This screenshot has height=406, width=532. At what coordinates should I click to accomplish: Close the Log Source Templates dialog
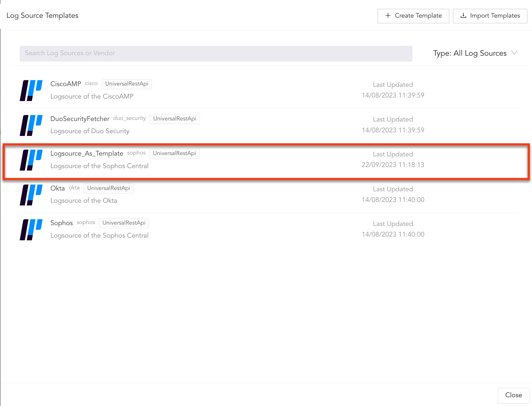[x=513, y=395]
